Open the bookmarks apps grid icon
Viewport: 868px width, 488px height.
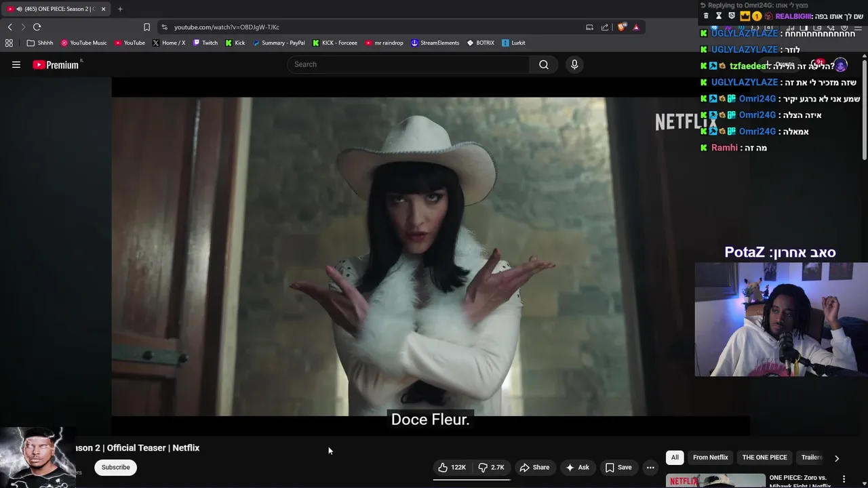pyautogui.click(x=9, y=43)
